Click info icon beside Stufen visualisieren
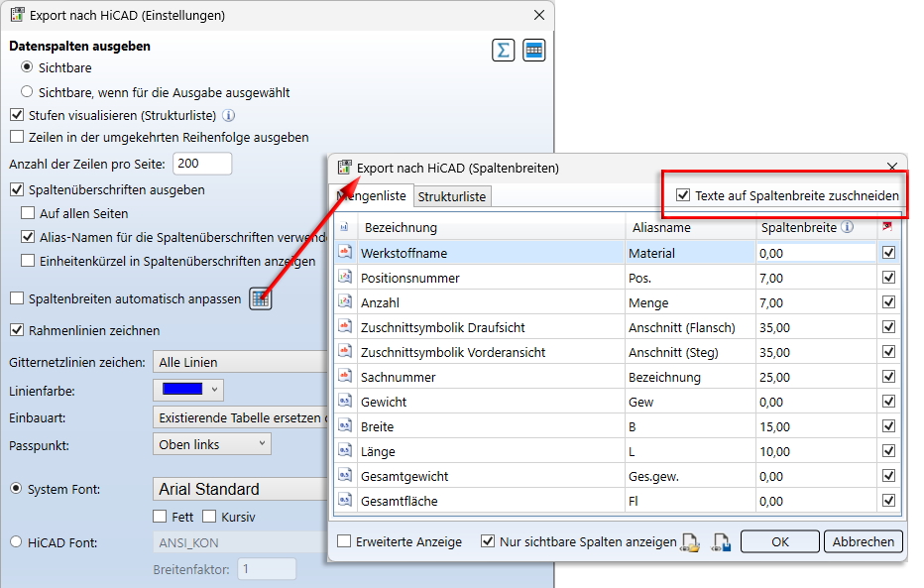The width and height of the screenshot is (924, 588). [229, 115]
